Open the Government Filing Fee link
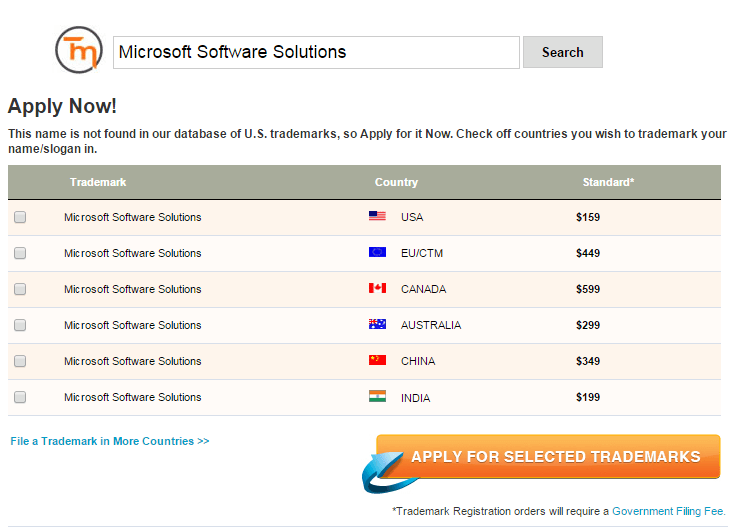The height and width of the screenshot is (528, 738). tap(668, 511)
